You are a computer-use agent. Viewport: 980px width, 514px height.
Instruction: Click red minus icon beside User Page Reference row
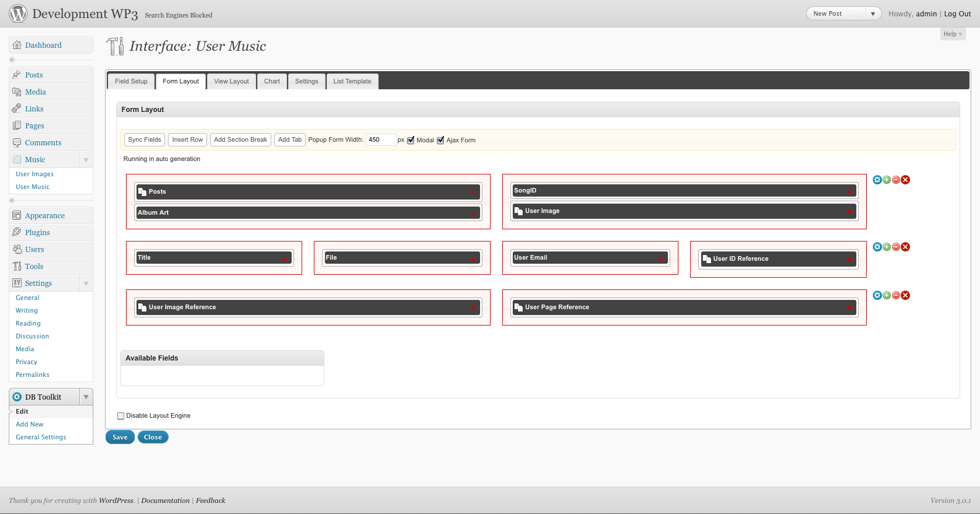click(896, 295)
